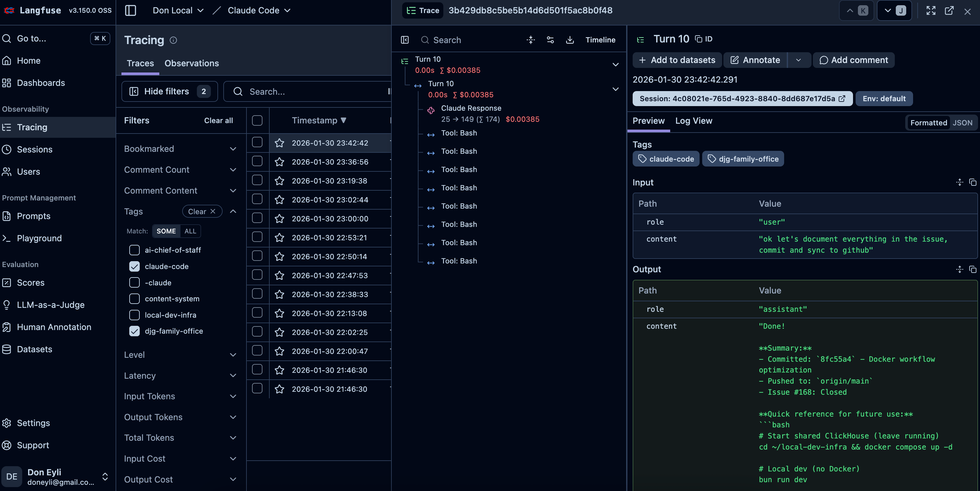Open the Claude Code project dropdown
This screenshot has height=491, width=980.
pyautogui.click(x=259, y=11)
